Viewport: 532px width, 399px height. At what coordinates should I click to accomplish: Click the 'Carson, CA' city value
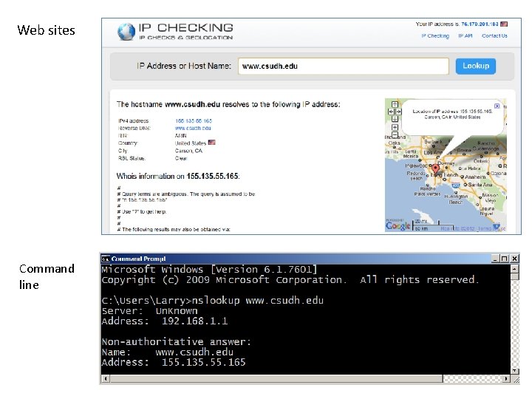[x=188, y=151]
